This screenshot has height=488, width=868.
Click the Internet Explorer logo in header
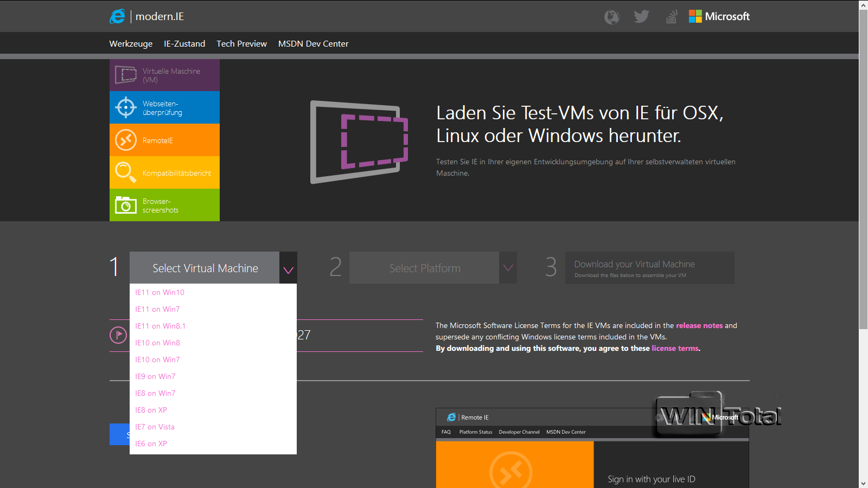point(117,17)
